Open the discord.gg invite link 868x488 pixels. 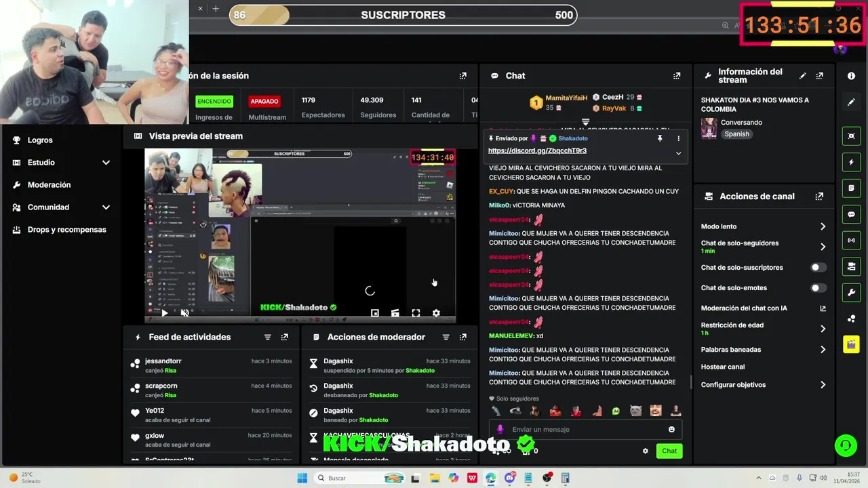click(537, 150)
